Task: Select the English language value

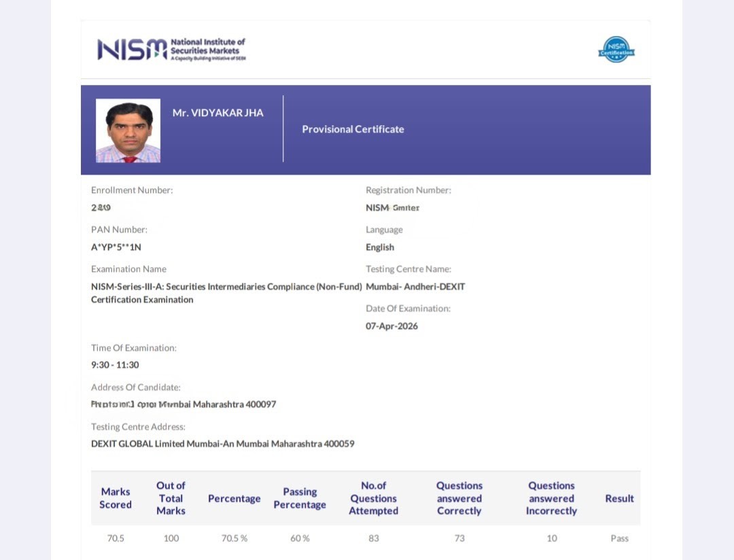Action: coord(379,247)
